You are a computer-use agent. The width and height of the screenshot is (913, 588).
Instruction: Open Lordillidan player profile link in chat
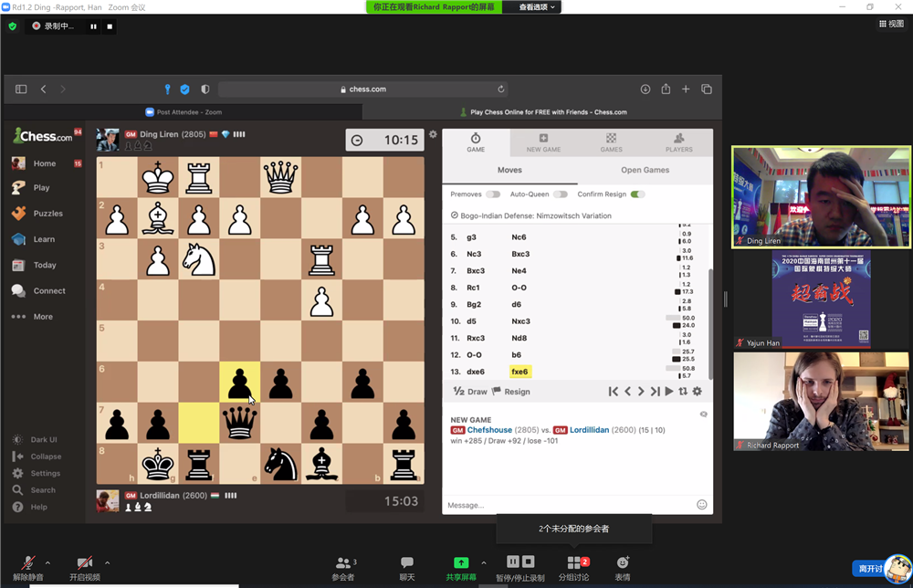point(589,430)
